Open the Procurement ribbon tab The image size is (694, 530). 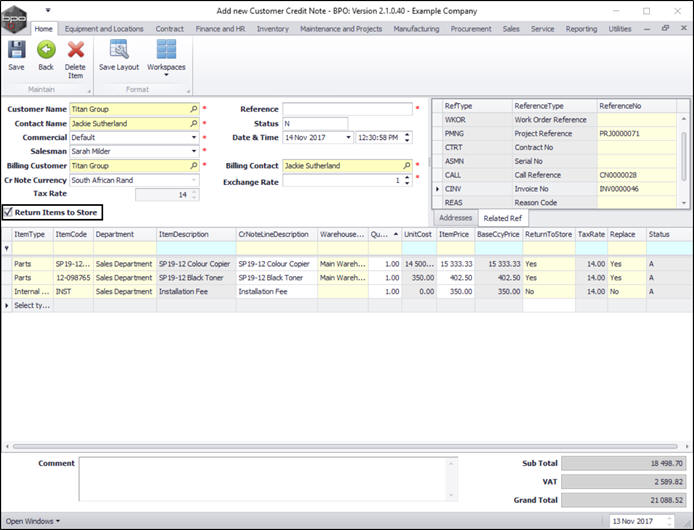click(471, 29)
